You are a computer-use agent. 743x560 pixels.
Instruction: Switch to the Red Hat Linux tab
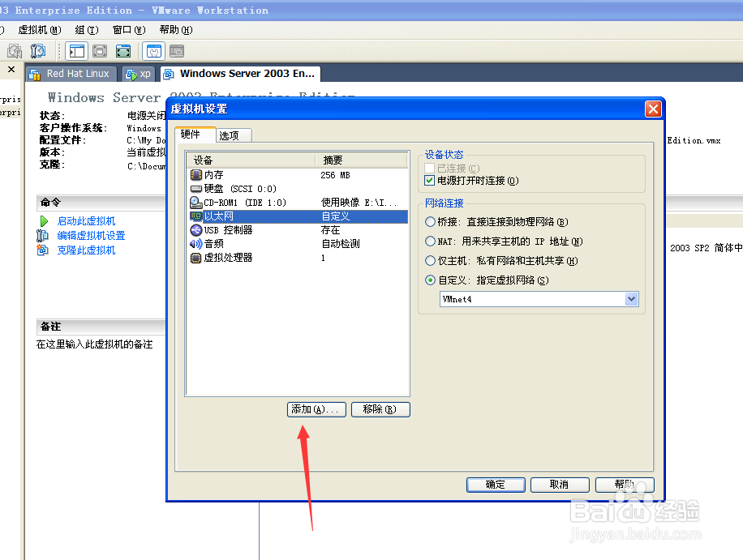[x=70, y=74]
